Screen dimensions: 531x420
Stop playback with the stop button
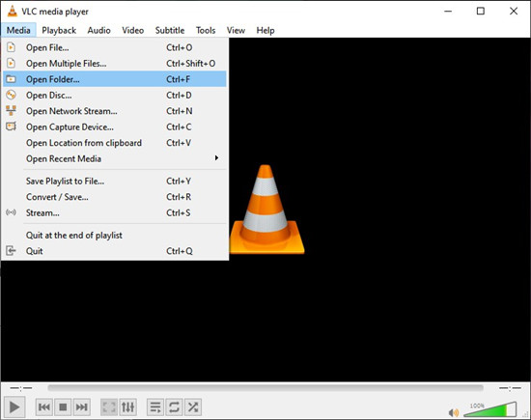point(63,406)
